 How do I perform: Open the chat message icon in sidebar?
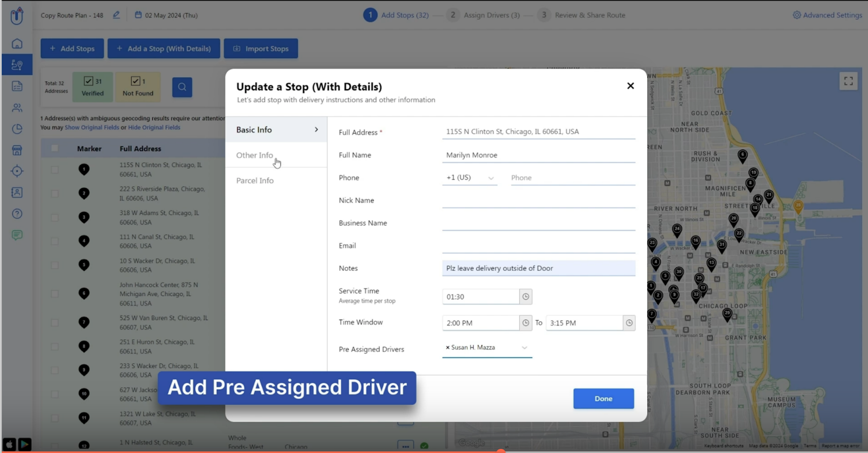[x=17, y=235]
